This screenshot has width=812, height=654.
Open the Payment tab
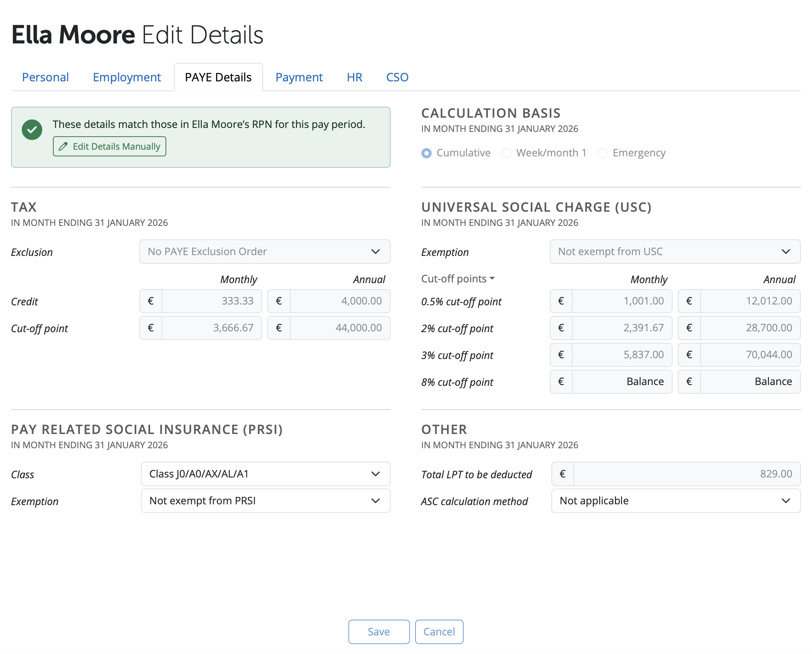(299, 77)
